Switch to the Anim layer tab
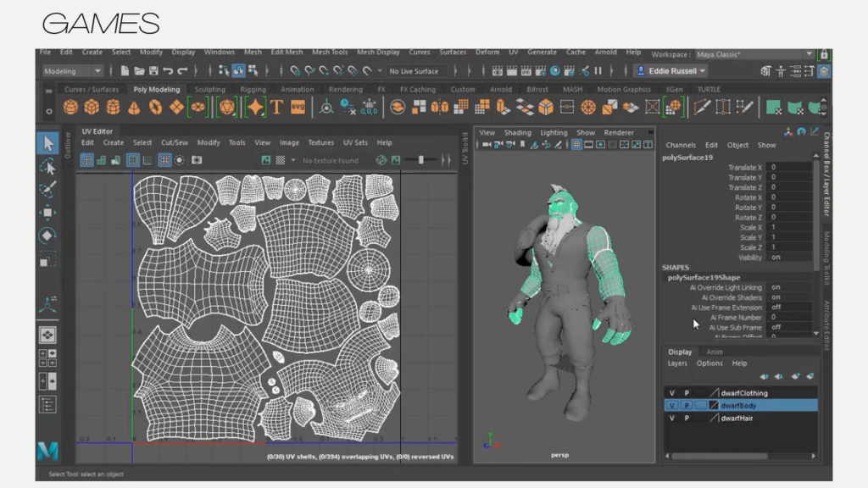Viewport: 868px width, 488px height. [714, 352]
